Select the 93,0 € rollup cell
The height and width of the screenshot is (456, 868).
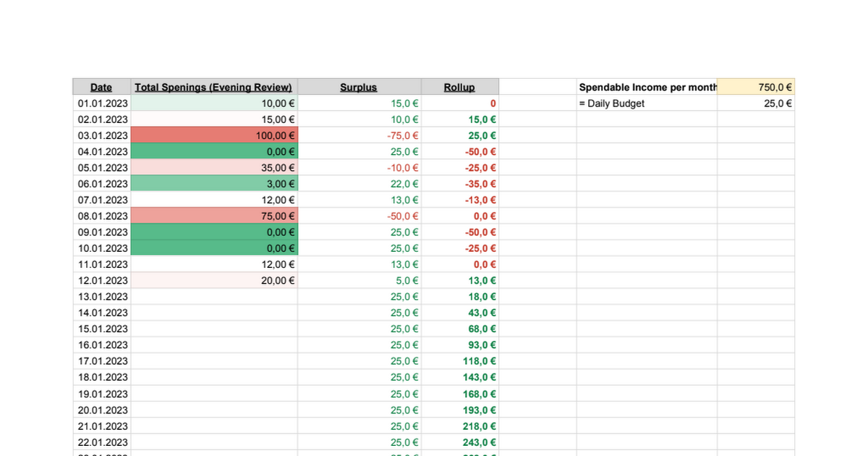click(x=459, y=345)
